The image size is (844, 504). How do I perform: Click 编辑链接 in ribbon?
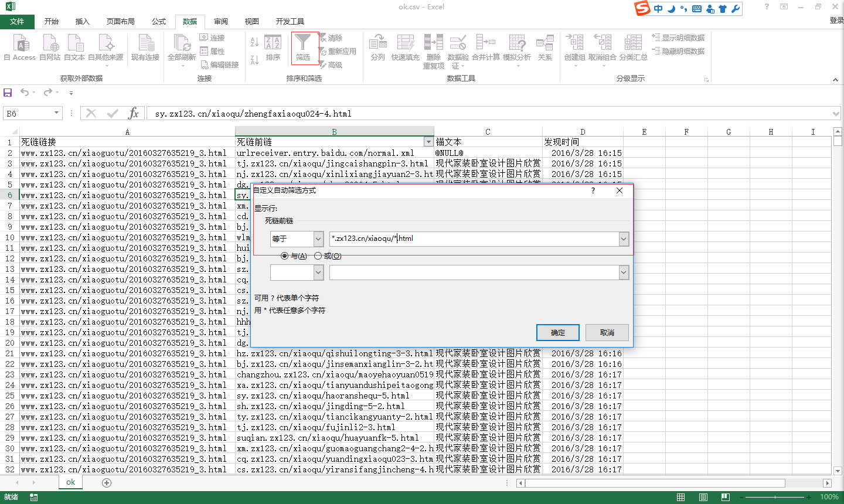(x=219, y=64)
